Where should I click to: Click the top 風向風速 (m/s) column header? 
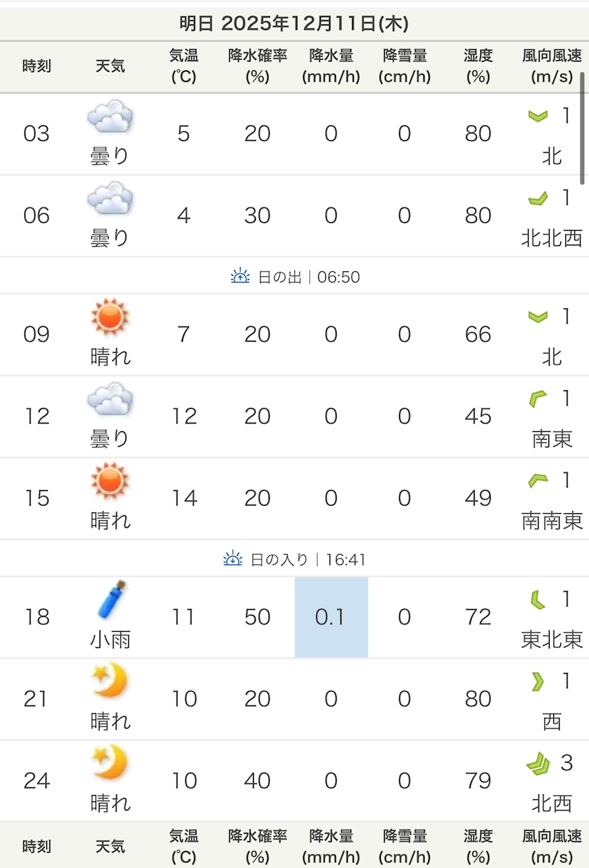click(x=552, y=67)
